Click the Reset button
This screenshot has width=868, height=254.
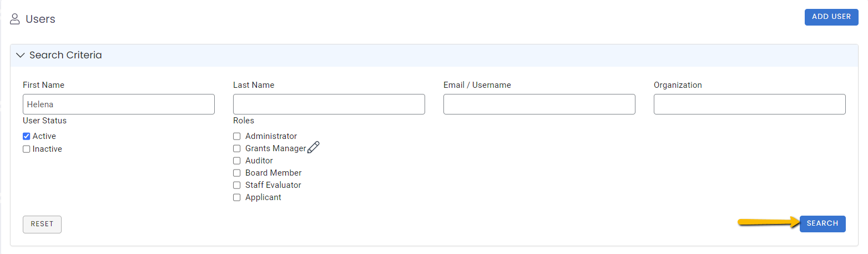tap(42, 224)
